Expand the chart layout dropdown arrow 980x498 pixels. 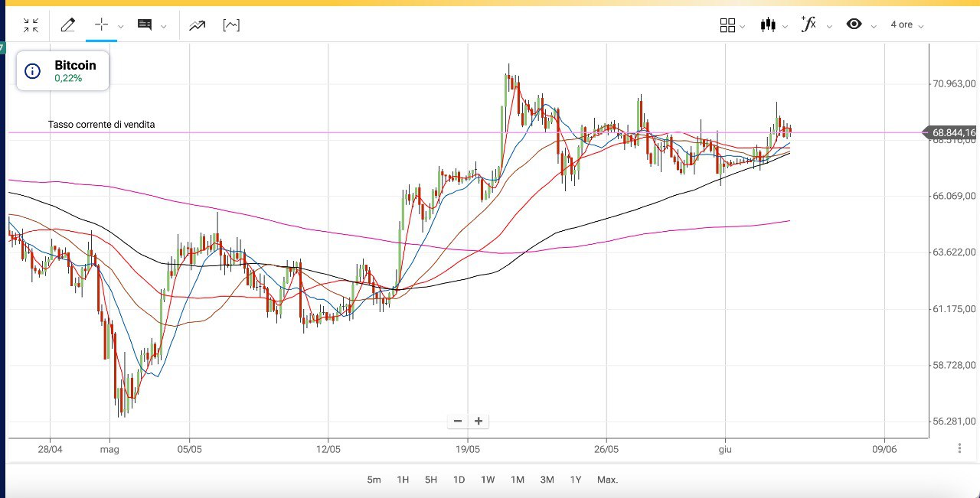[743, 27]
